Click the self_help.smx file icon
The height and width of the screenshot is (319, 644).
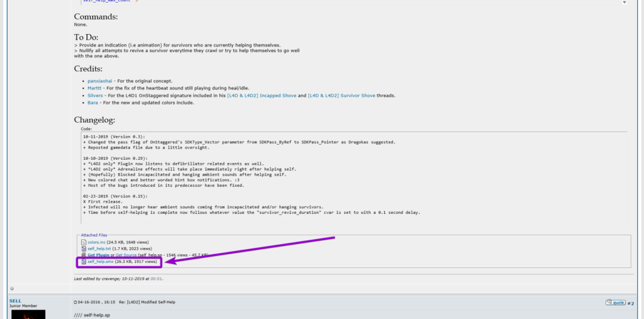pos(84,262)
